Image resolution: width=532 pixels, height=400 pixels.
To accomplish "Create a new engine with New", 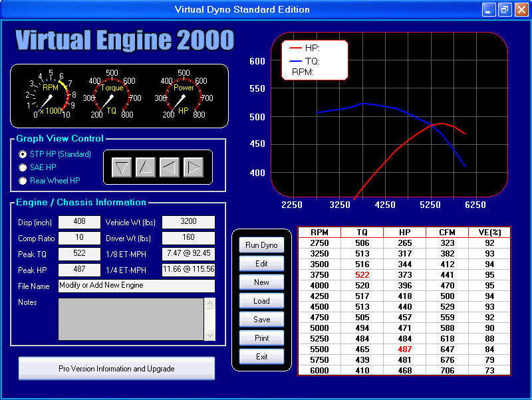I will [x=261, y=282].
